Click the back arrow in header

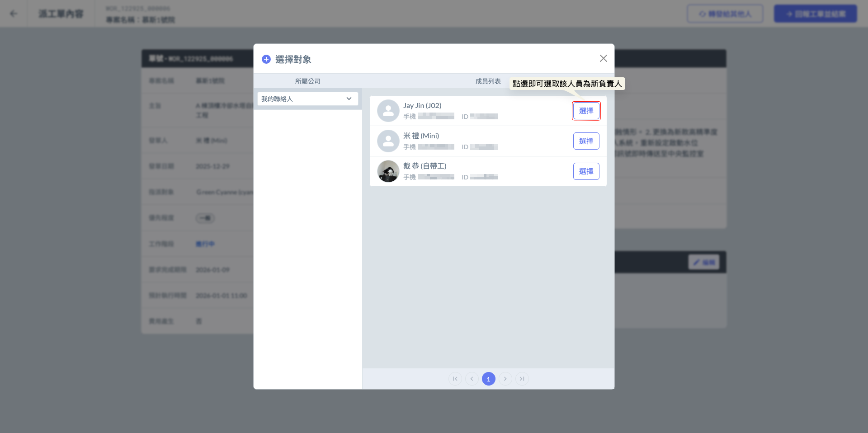pos(14,14)
